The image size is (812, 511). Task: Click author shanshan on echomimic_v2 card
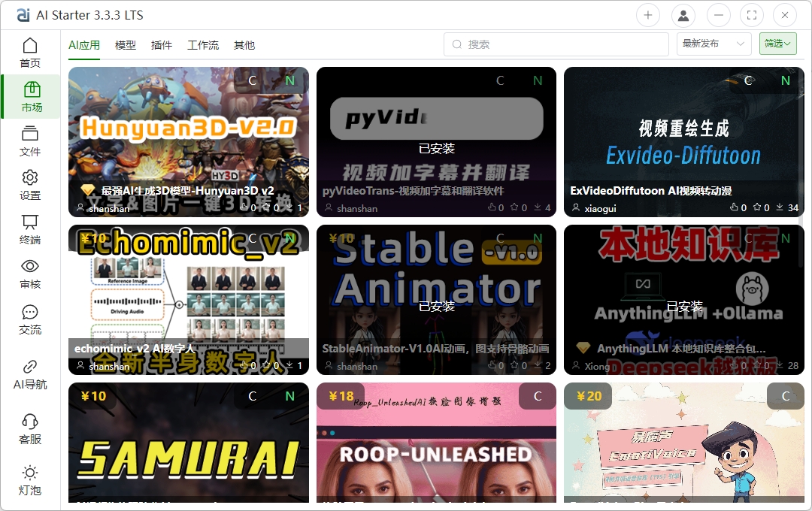[109, 366]
